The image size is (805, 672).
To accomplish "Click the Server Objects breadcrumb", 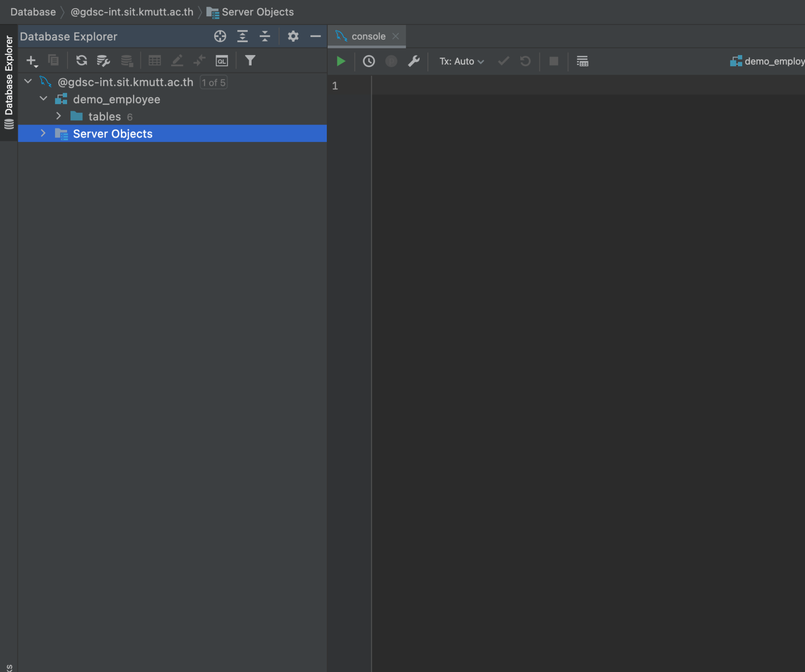I will pos(250,12).
